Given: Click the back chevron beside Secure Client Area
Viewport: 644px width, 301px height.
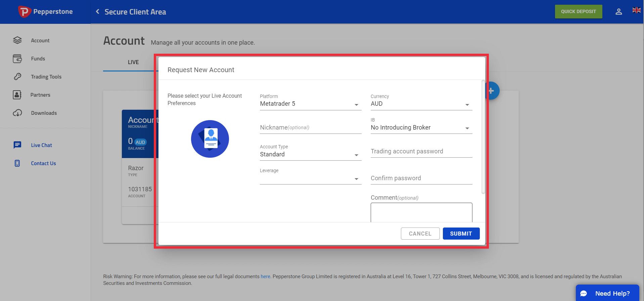Looking at the screenshot, I should 97,12.
